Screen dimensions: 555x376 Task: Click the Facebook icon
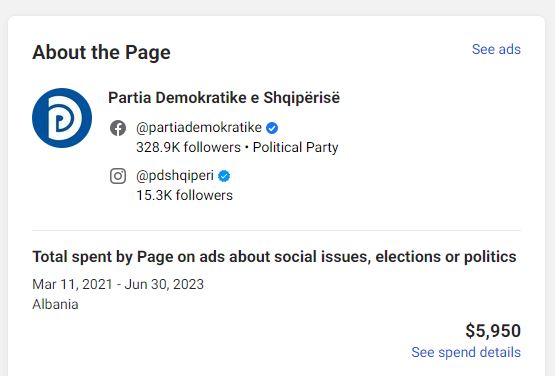118,128
